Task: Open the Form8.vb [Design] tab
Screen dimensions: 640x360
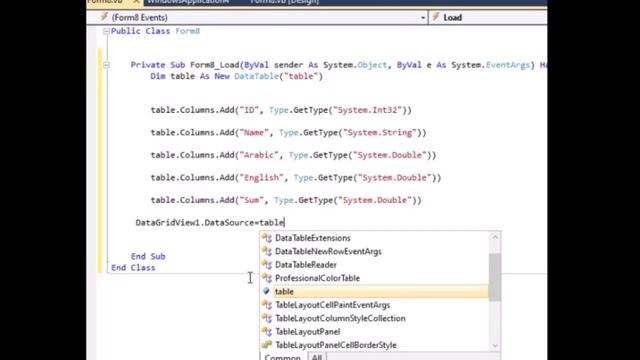Action: click(284, 2)
